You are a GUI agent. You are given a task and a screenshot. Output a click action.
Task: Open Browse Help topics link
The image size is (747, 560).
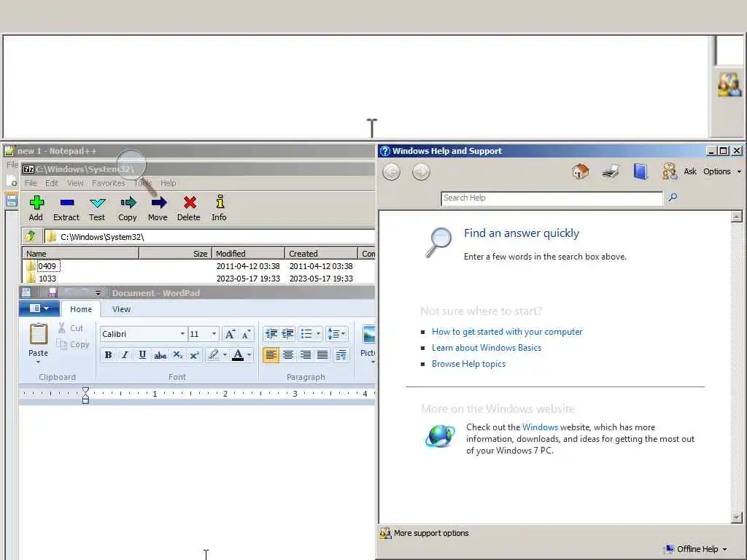[469, 364]
